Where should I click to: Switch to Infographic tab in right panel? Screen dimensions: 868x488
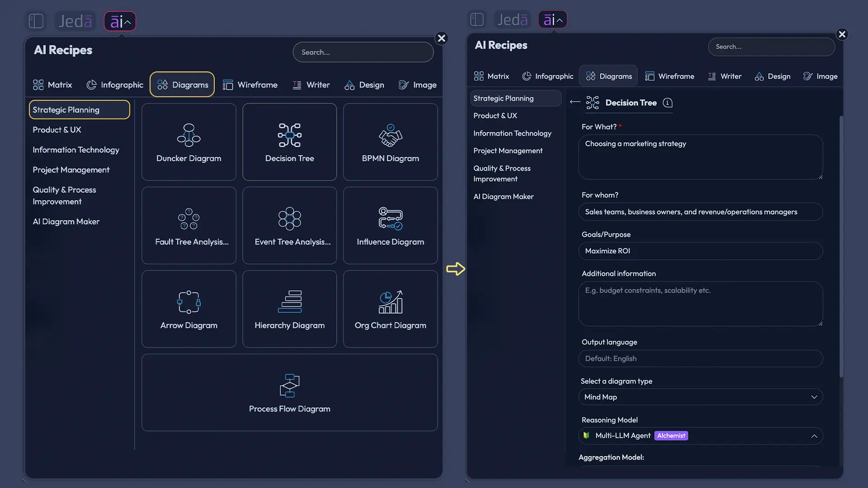(x=547, y=76)
